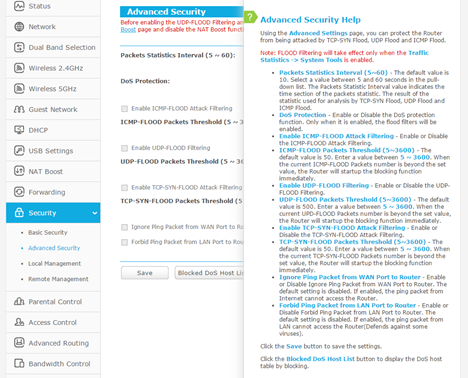Click the Advanced Security panel title

(x=166, y=12)
